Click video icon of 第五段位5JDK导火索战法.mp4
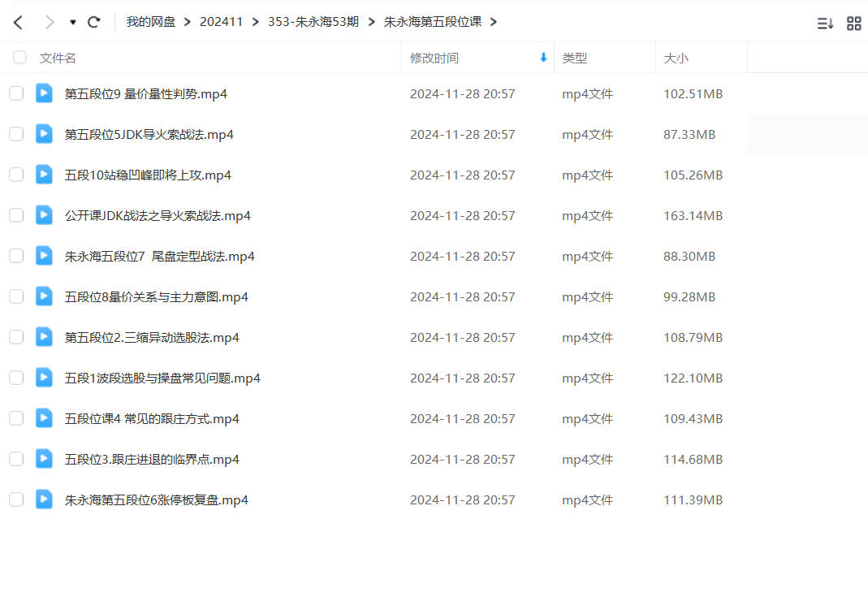The height and width of the screenshot is (614, 868). point(45,133)
